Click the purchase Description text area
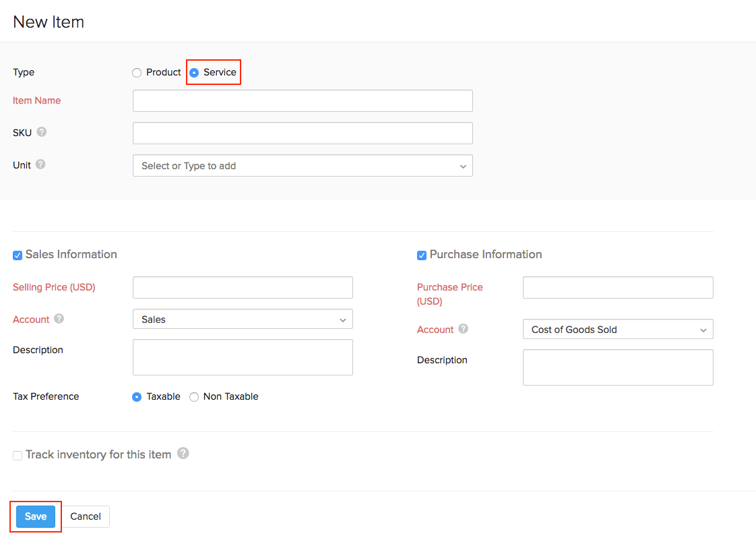 pos(617,367)
